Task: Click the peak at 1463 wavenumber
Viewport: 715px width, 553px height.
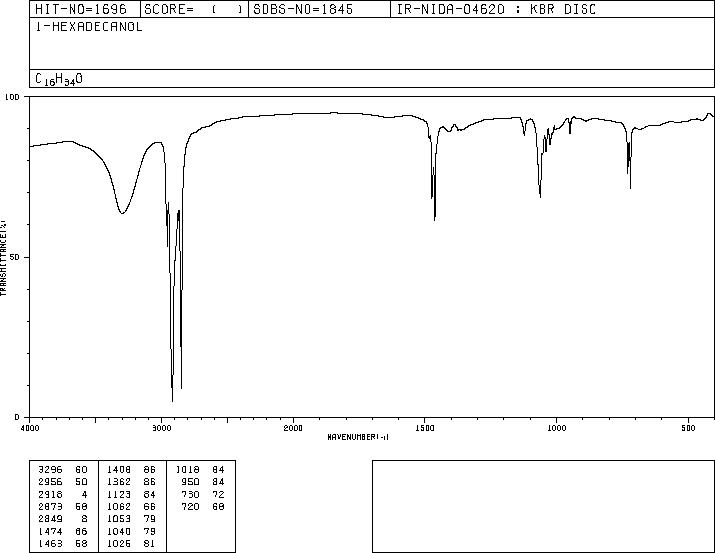Action: pos(435,218)
